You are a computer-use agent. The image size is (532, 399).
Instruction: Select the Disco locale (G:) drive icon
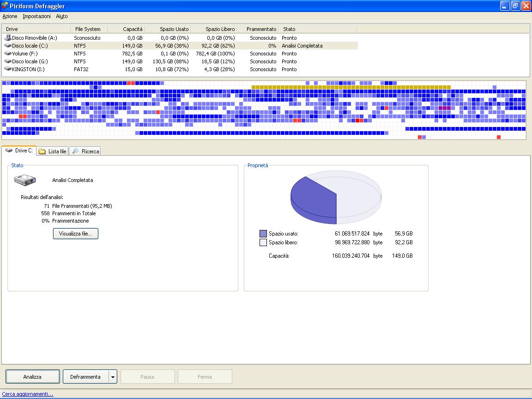coord(8,61)
